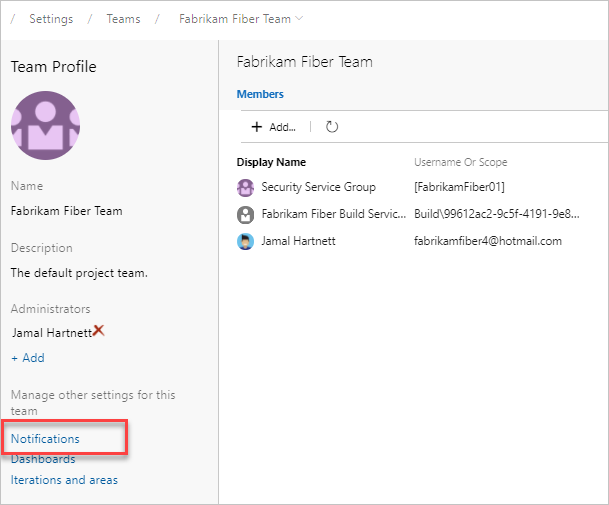
Task: Click the [FabrikamFiber01] scope value
Action: (x=459, y=187)
